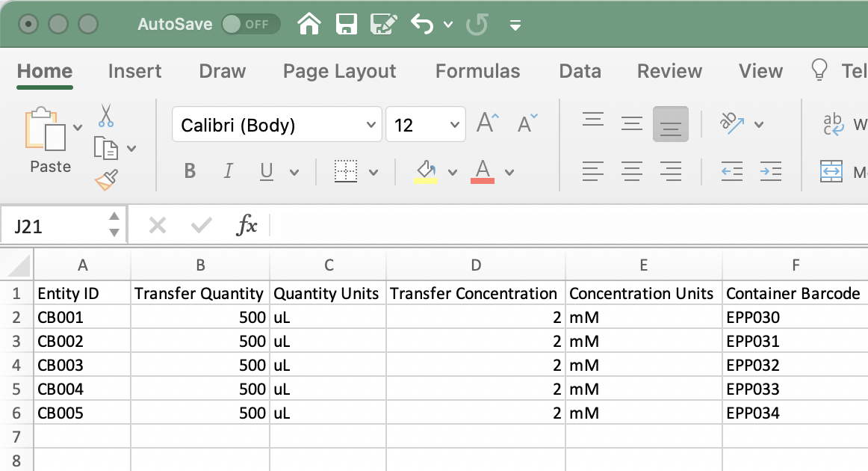
Task: Expand the Orientation options arrow
Action: pos(759,125)
